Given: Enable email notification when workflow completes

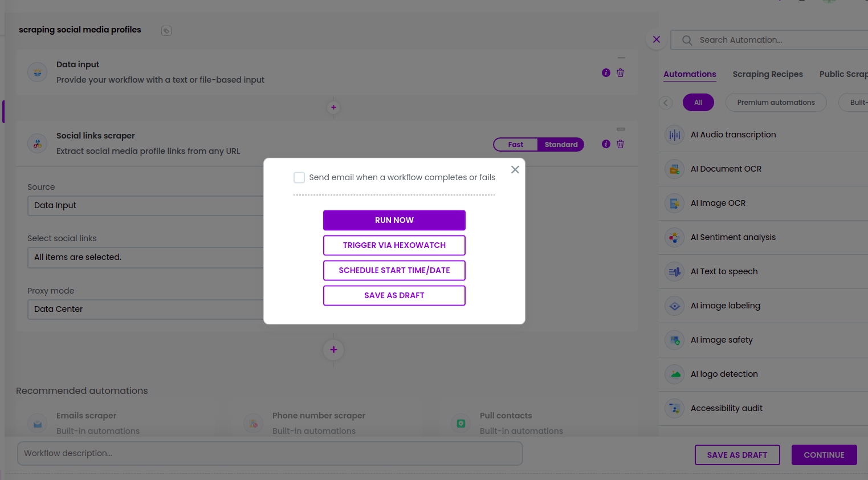Looking at the screenshot, I should click(299, 177).
